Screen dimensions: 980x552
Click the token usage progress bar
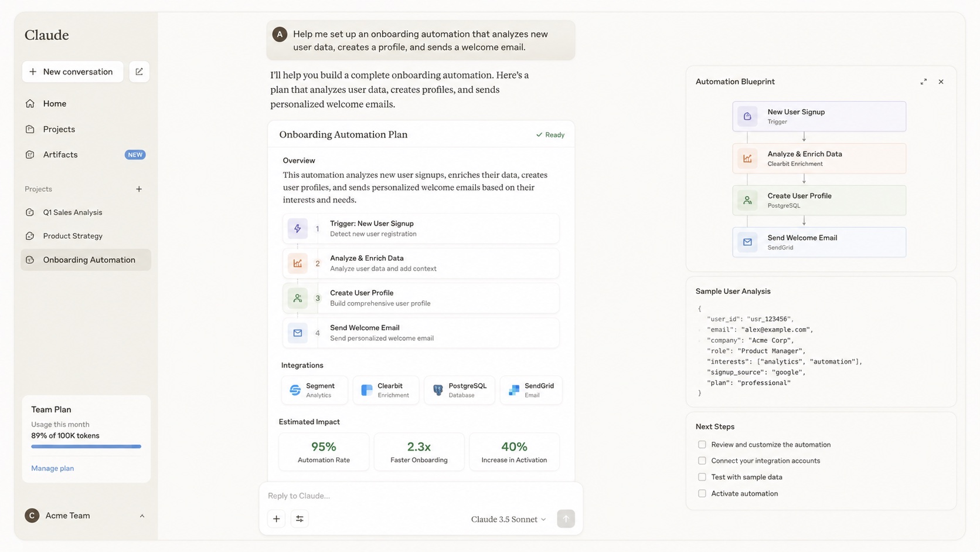(x=86, y=446)
